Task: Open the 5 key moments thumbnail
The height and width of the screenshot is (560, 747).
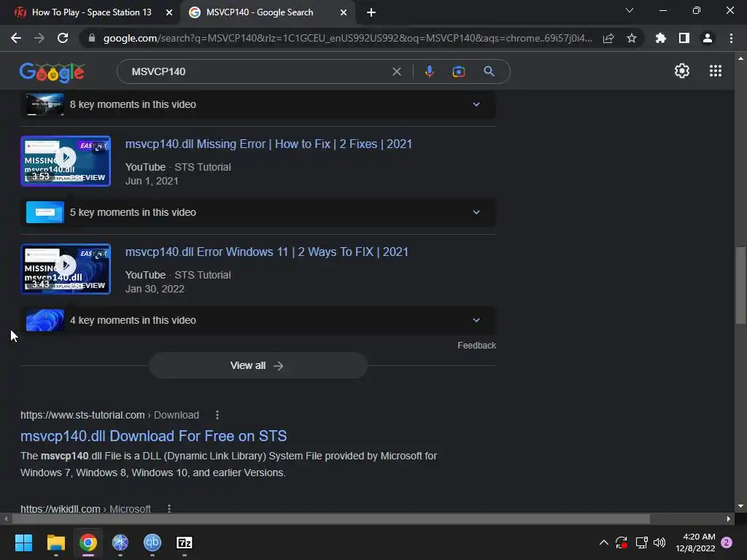Action: [x=44, y=212]
